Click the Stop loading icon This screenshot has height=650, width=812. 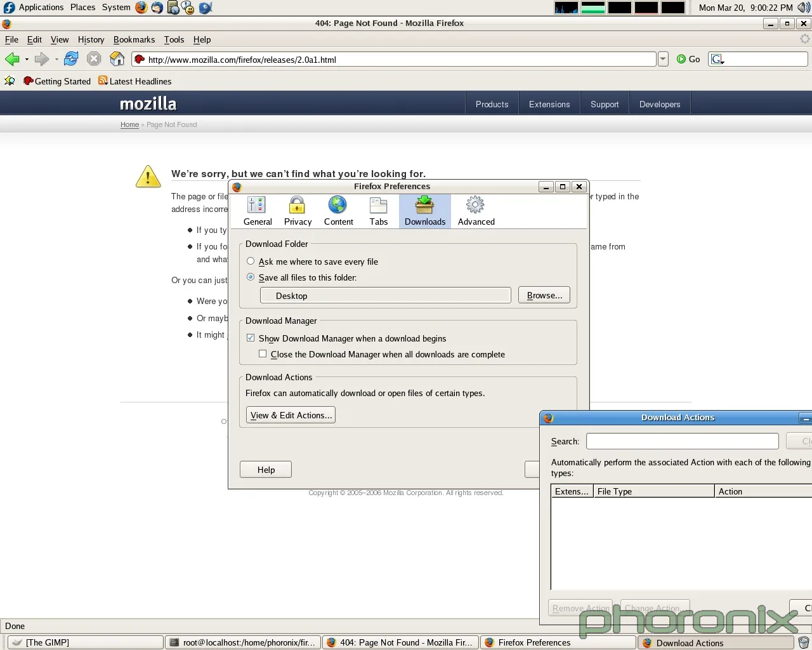[x=94, y=59]
